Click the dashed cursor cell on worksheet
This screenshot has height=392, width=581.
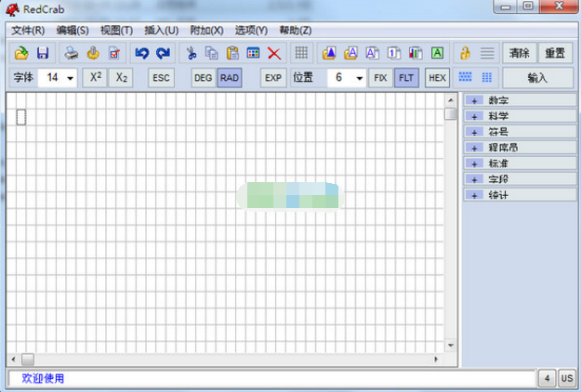point(21,117)
